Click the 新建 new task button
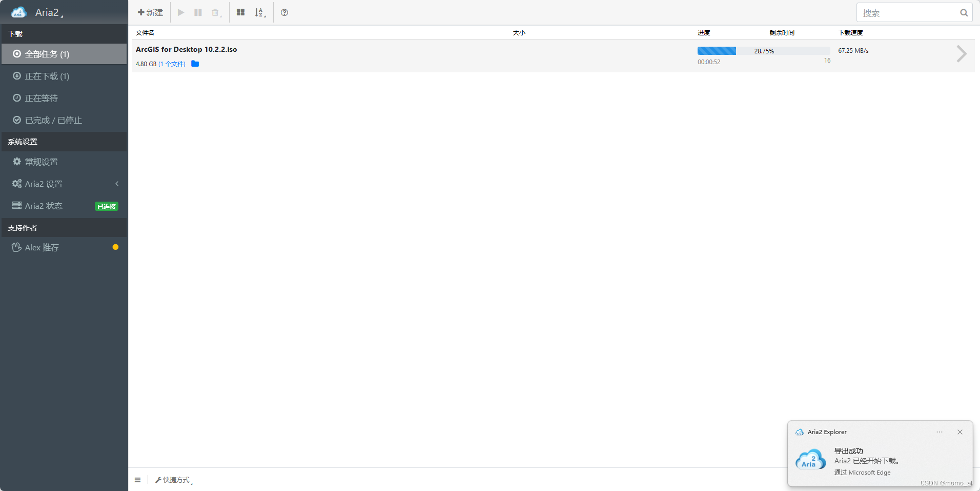Image resolution: width=980 pixels, height=491 pixels. [150, 12]
